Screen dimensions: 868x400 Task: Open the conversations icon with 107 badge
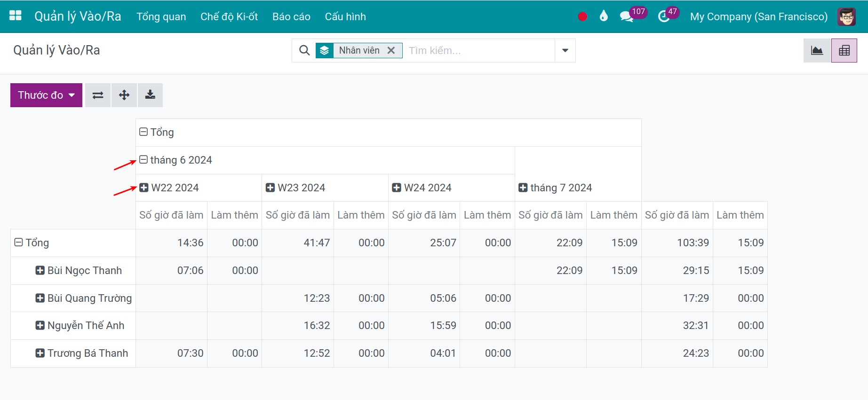[626, 16]
